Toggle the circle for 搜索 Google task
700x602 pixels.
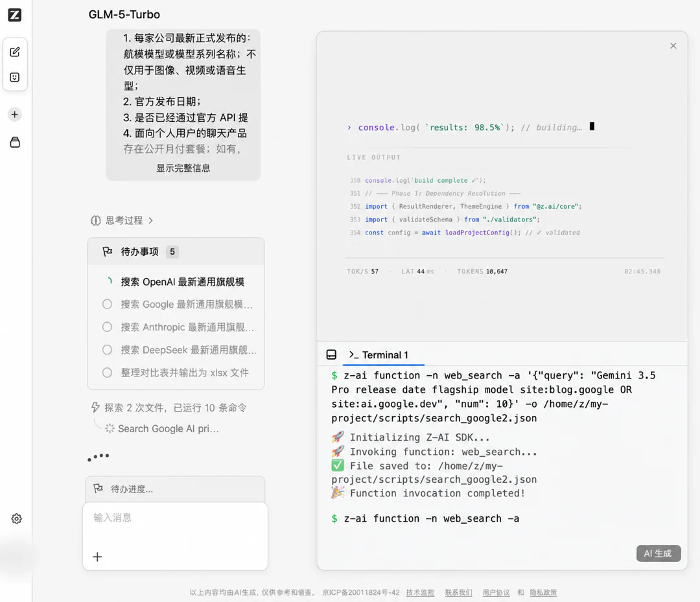(107, 305)
